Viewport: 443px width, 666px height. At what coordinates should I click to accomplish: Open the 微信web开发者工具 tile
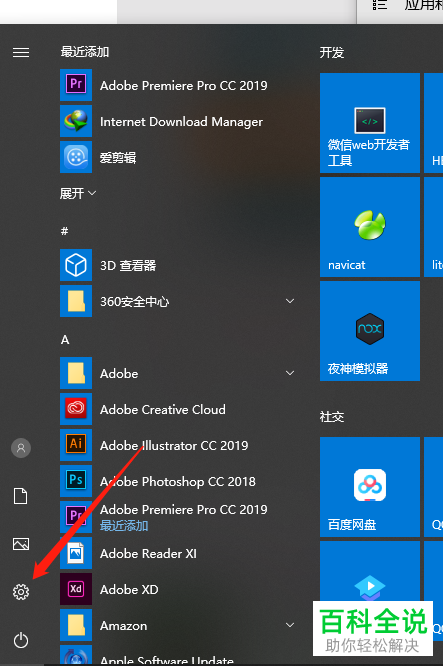click(370, 123)
